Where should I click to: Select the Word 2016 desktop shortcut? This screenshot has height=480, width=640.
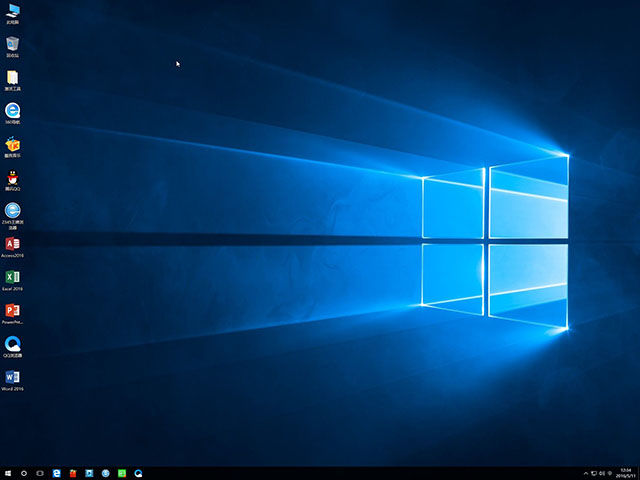pos(12,377)
